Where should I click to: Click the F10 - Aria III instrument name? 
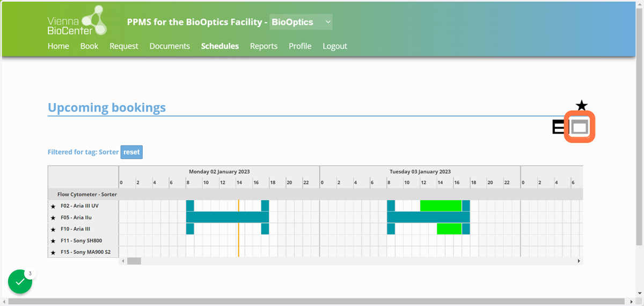pyautogui.click(x=75, y=229)
